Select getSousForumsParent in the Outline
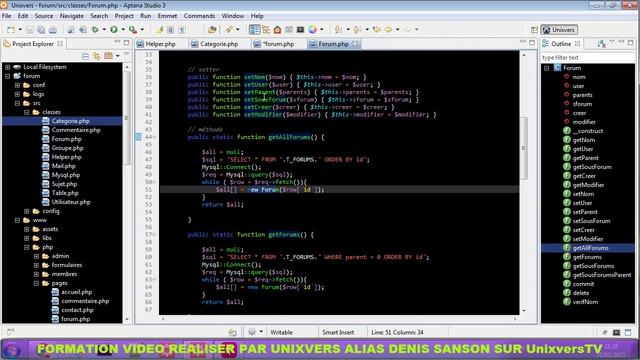The image size is (640, 360). point(602,275)
